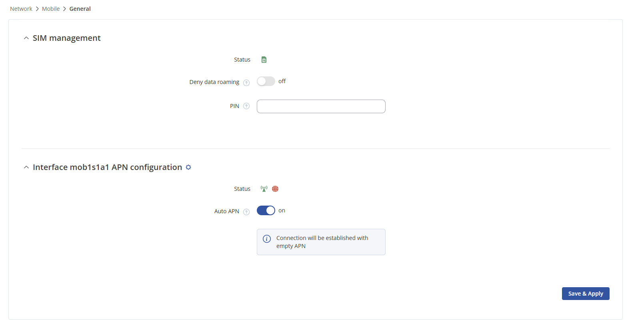
Task: Click the PIN help question icon
Action: click(x=246, y=106)
